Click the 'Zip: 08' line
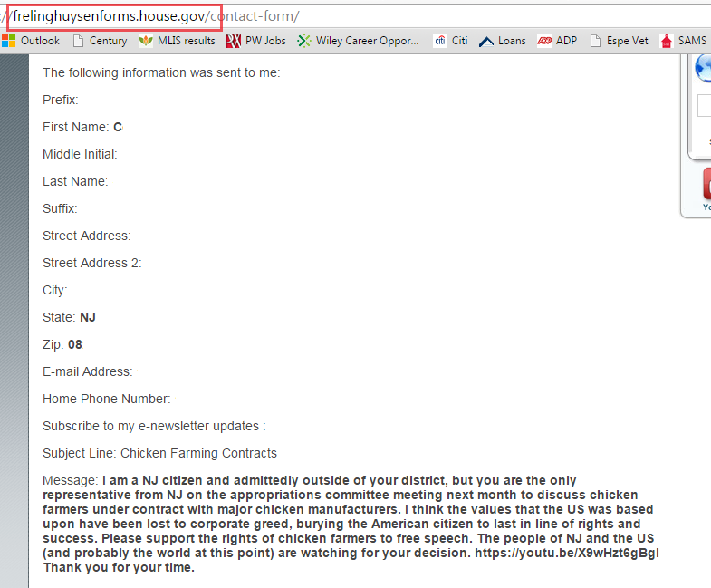 (x=62, y=344)
